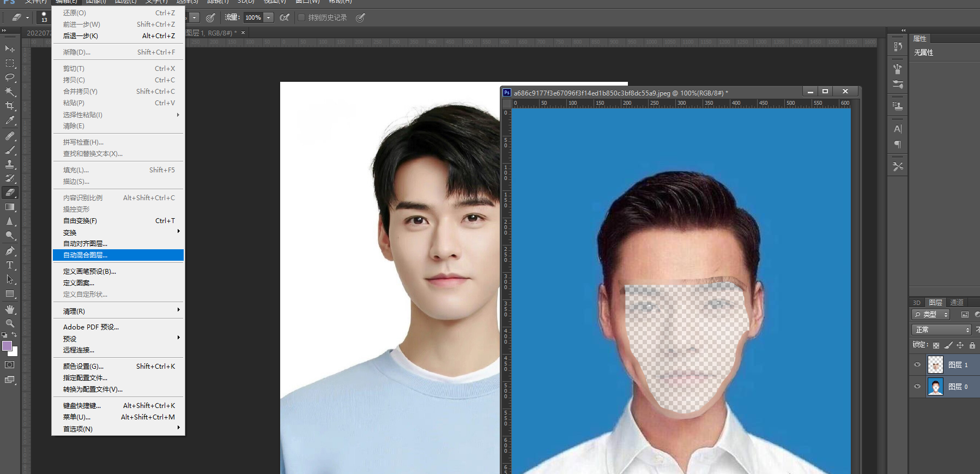The height and width of the screenshot is (474, 980).
Task: Select the Eyedropper tool
Action: (x=10, y=121)
